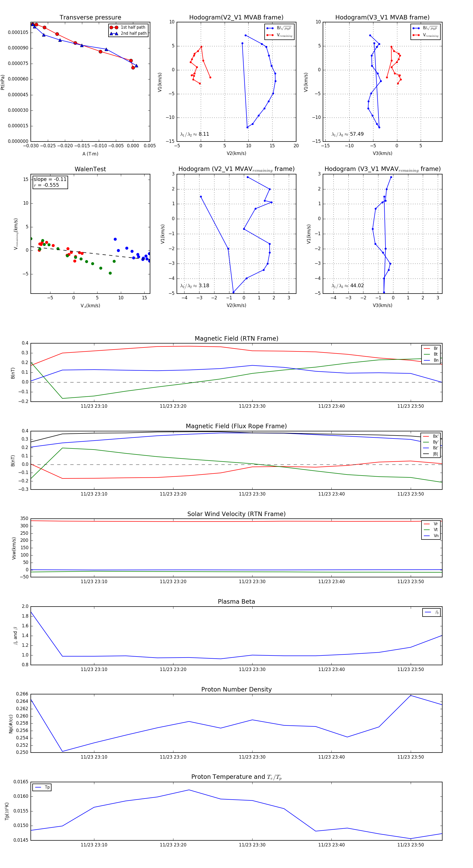Click the 'r = -0.555' annotation
Image resolution: width=473 pixels, height=868 pixels.
click(x=46, y=185)
